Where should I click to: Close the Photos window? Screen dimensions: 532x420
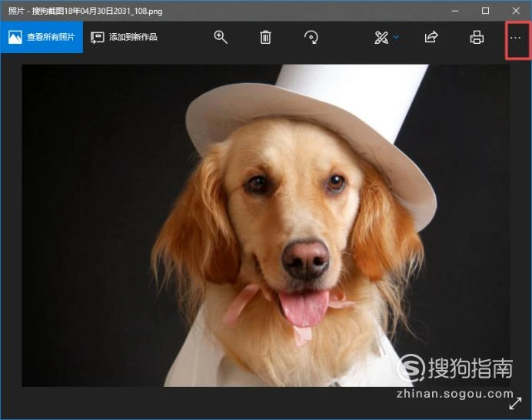(x=516, y=11)
